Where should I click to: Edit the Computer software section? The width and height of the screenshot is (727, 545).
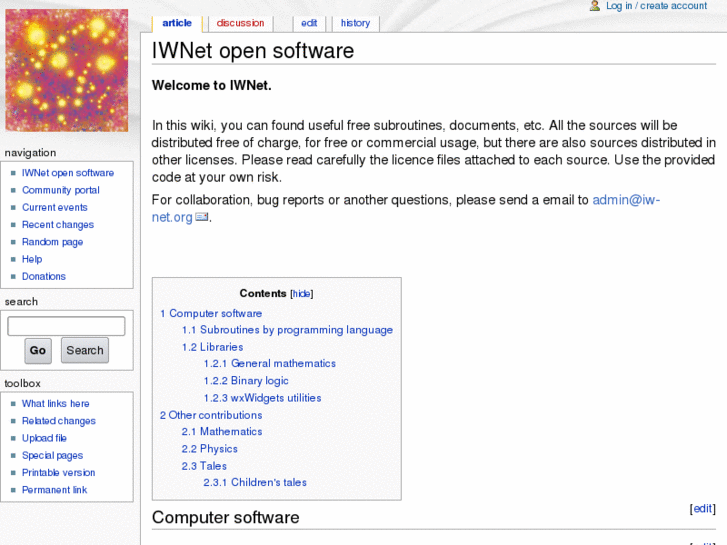pos(702,508)
